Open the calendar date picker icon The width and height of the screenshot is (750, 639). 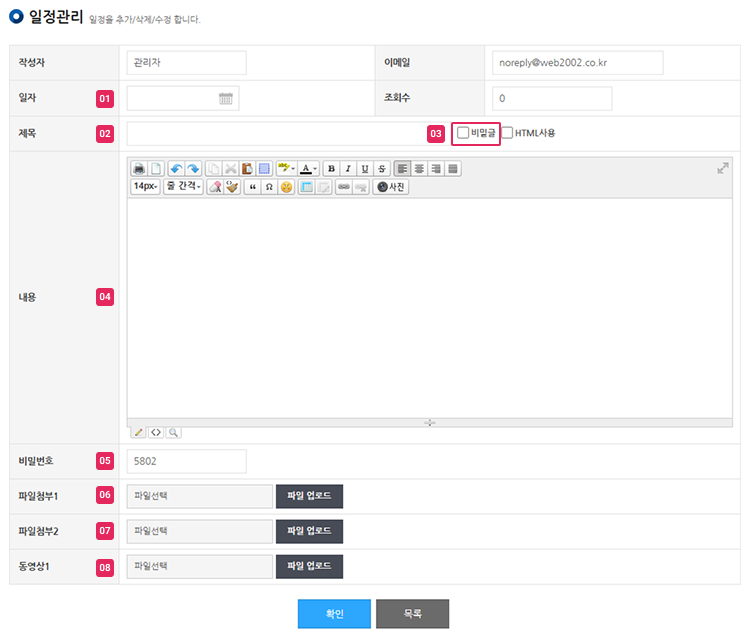coord(226,98)
